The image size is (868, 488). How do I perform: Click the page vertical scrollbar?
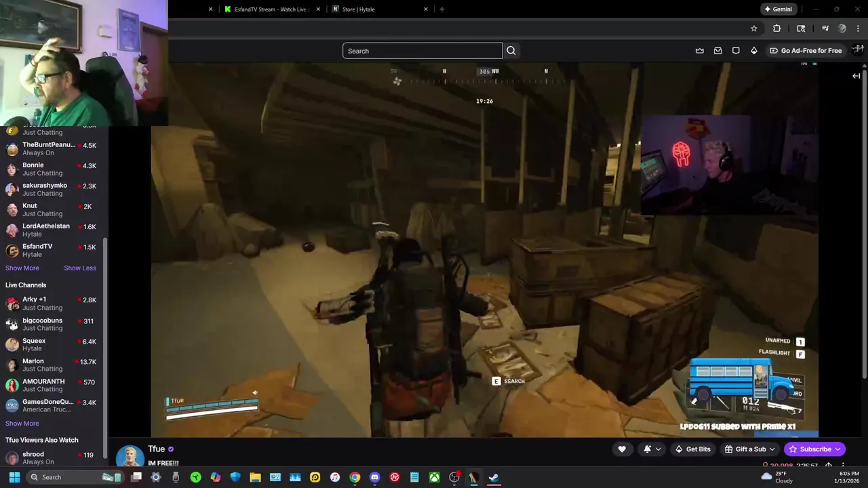point(865,224)
